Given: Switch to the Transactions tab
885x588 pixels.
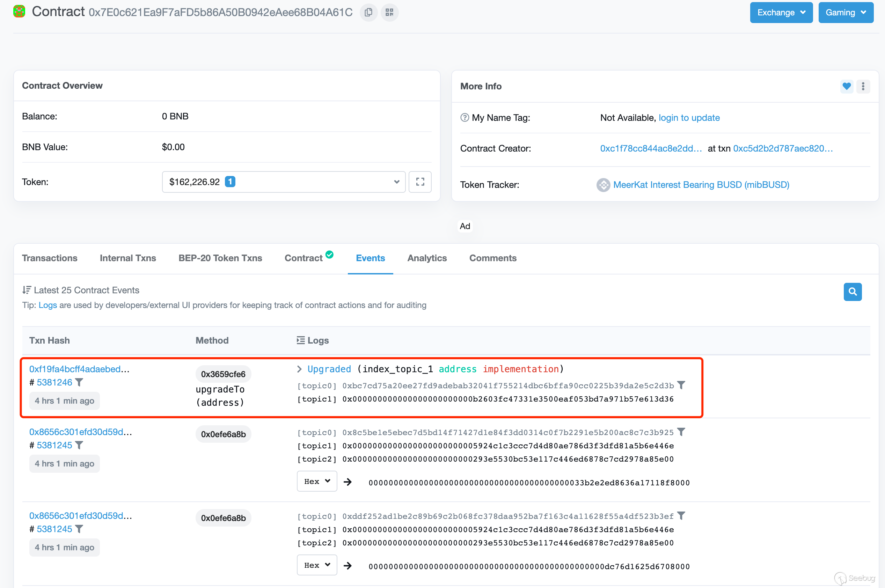Looking at the screenshot, I should point(50,258).
